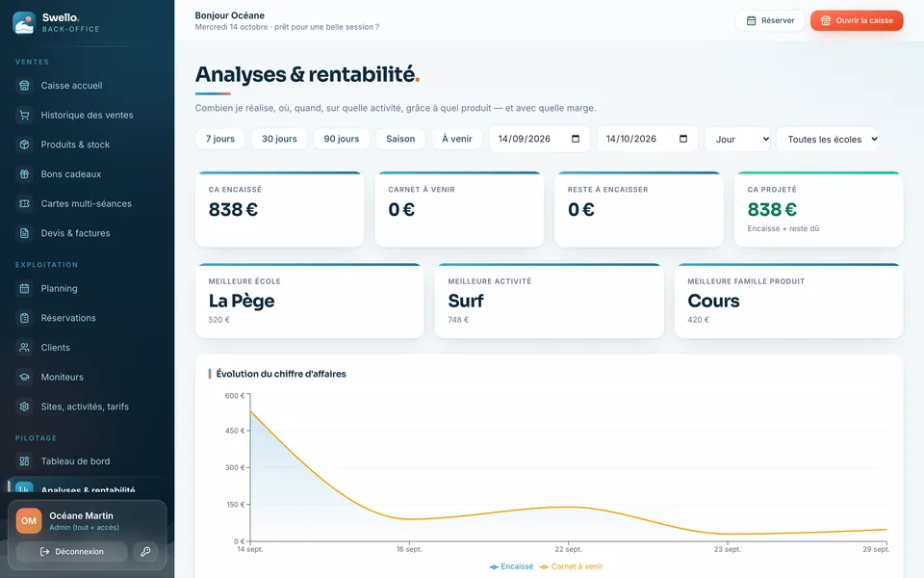Click the OM user avatar
Image resolution: width=924 pixels, height=578 pixels.
(x=29, y=521)
